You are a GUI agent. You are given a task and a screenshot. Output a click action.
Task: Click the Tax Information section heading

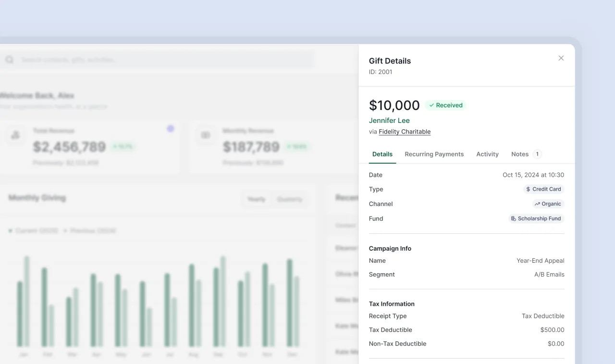pos(392,304)
